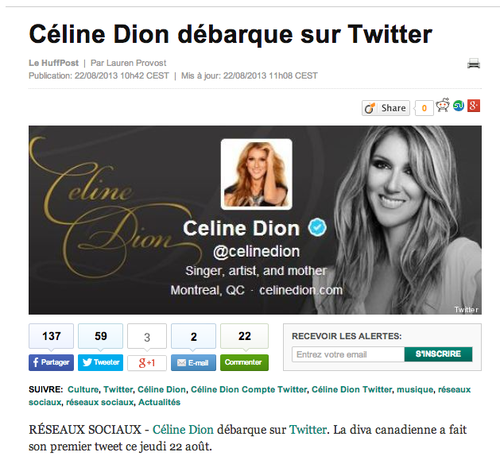Click the StumbleUpon share icon
The image size is (500, 460).
(x=458, y=106)
